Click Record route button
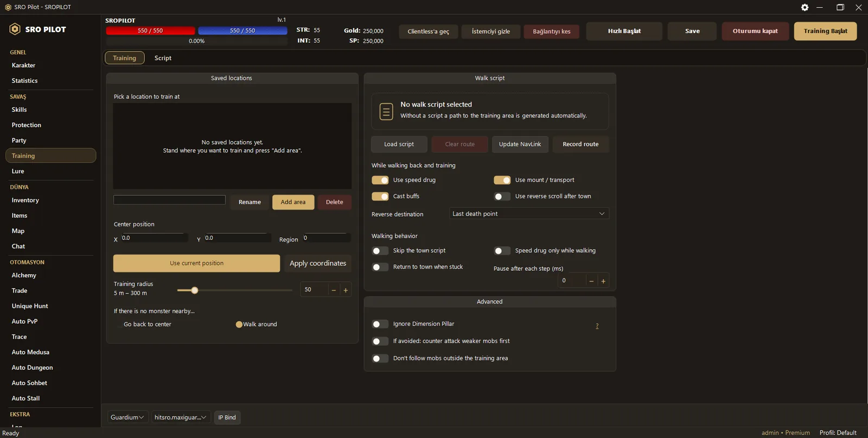868x438 pixels. 580,144
